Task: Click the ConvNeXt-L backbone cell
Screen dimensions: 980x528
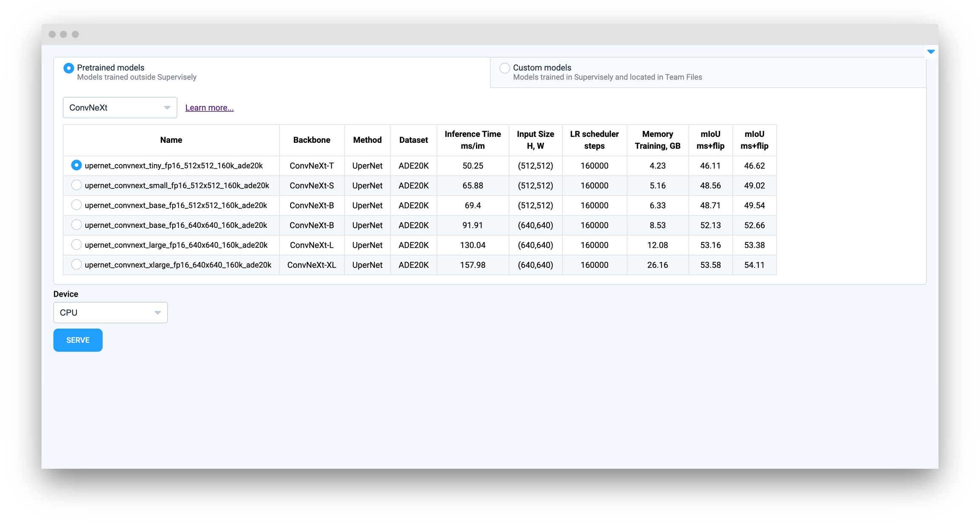Action: click(312, 245)
